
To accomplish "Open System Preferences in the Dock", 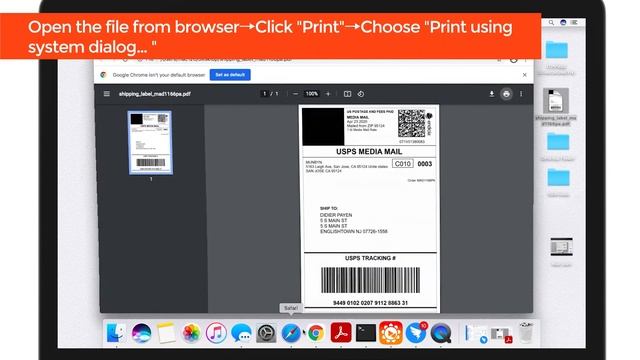I will pos(266,333).
